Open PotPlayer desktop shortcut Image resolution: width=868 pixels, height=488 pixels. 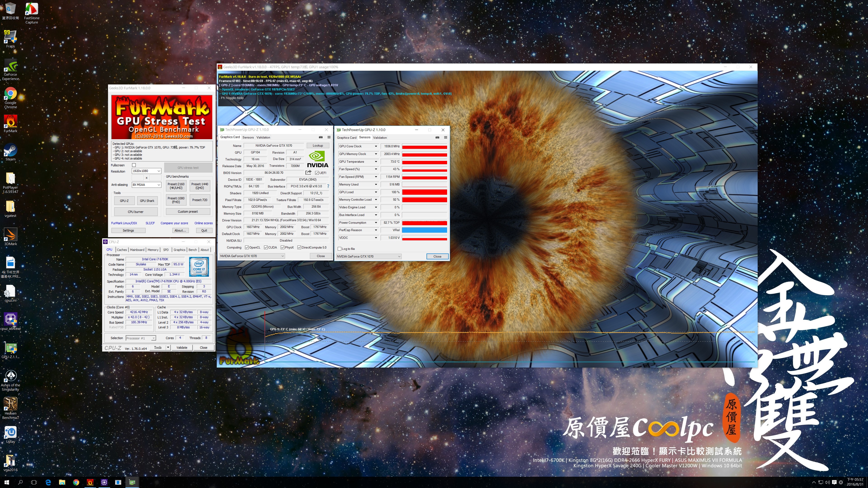point(10,183)
